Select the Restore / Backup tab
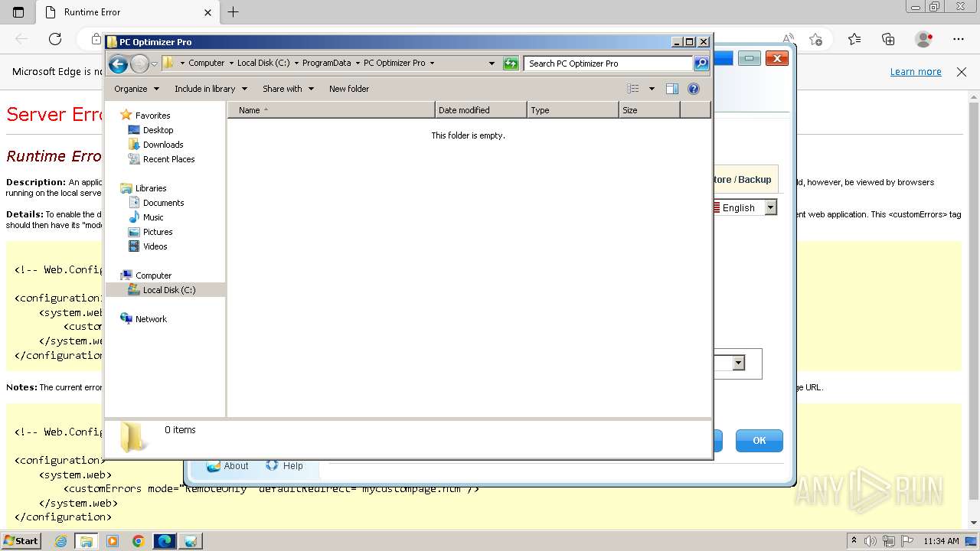 coord(741,179)
